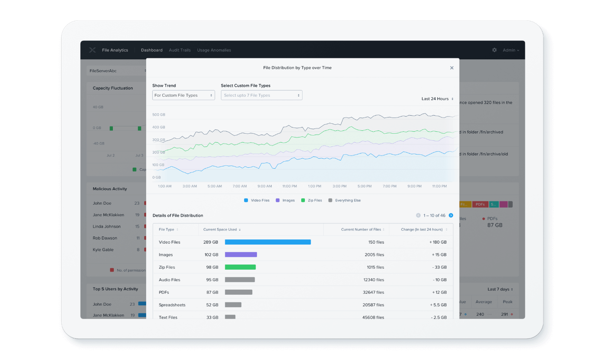607x364 pixels.
Task: Click John Doe under Malicious Activity
Action: (x=102, y=203)
